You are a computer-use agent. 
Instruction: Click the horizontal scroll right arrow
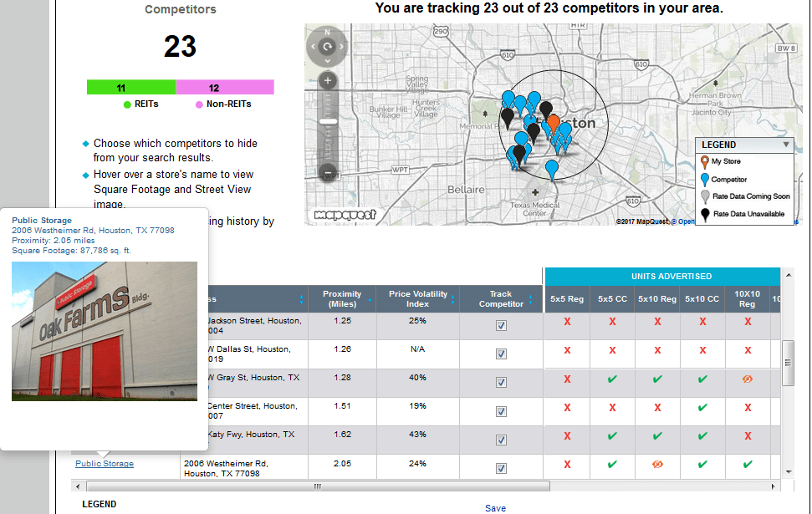(x=774, y=486)
